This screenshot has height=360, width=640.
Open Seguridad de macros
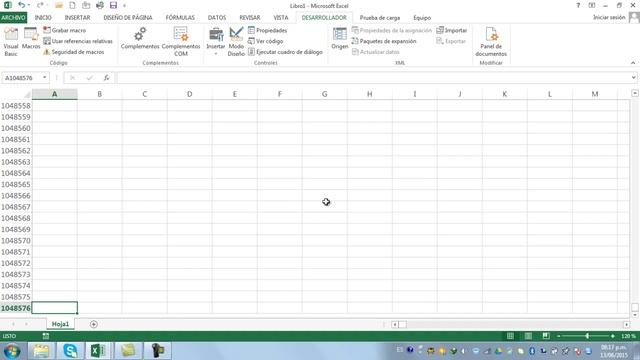click(x=73, y=52)
